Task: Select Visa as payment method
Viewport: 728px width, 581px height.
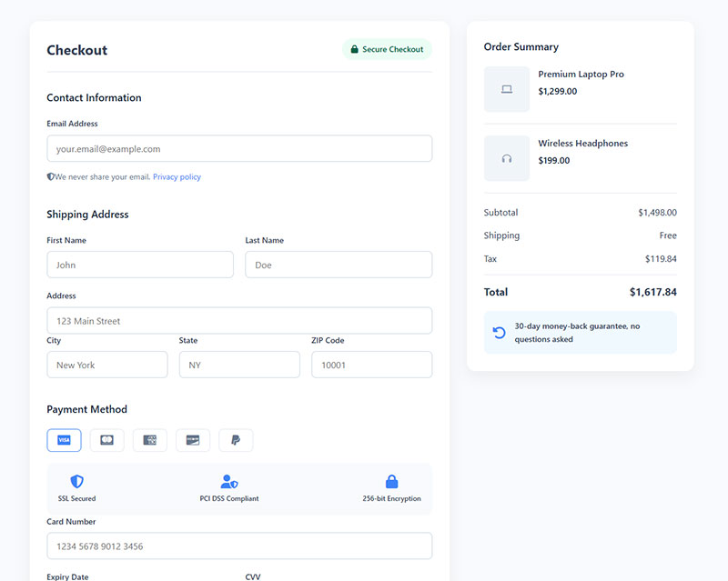Action: tap(64, 440)
